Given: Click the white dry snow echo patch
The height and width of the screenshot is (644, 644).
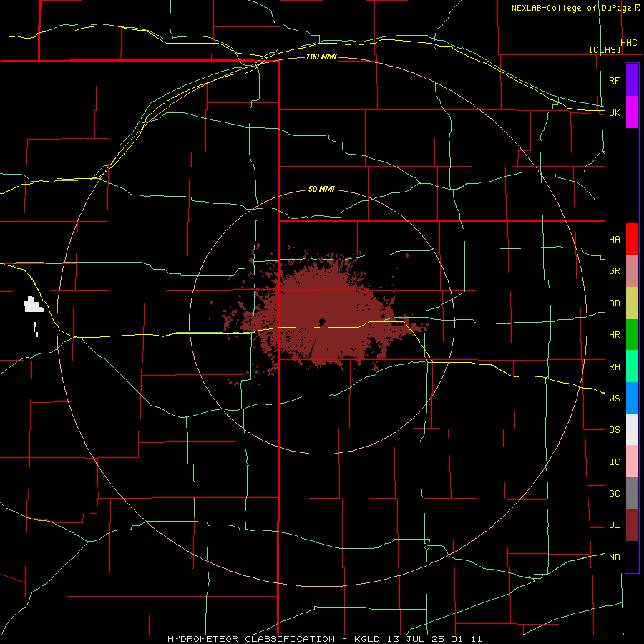Looking at the screenshot, I should [x=34, y=304].
